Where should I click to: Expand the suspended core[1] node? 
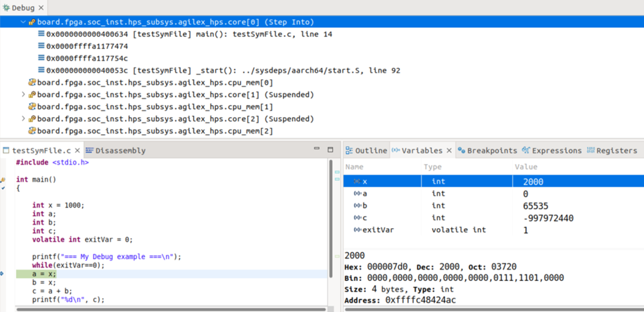(x=24, y=95)
